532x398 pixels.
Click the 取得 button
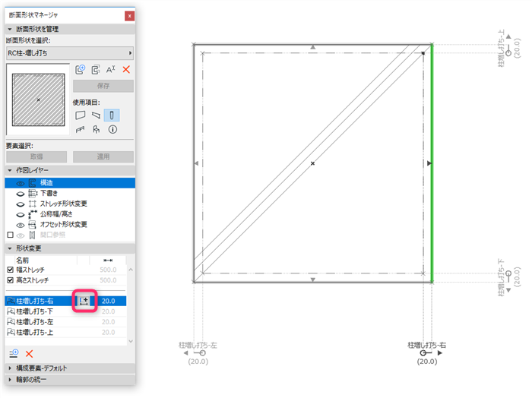coord(36,156)
